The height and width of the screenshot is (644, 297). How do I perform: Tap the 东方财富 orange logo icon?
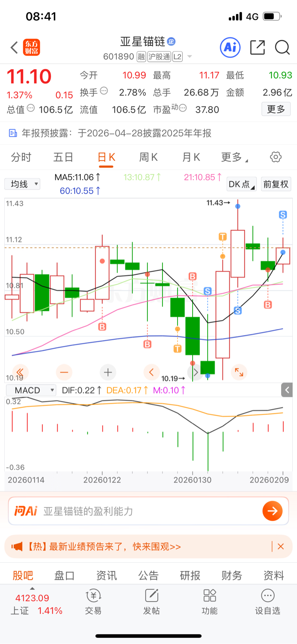click(x=31, y=47)
